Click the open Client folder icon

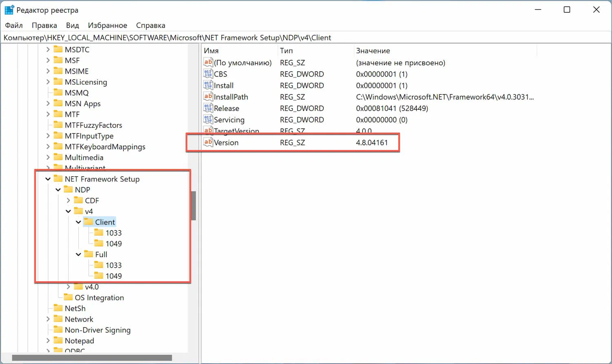coord(89,222)
